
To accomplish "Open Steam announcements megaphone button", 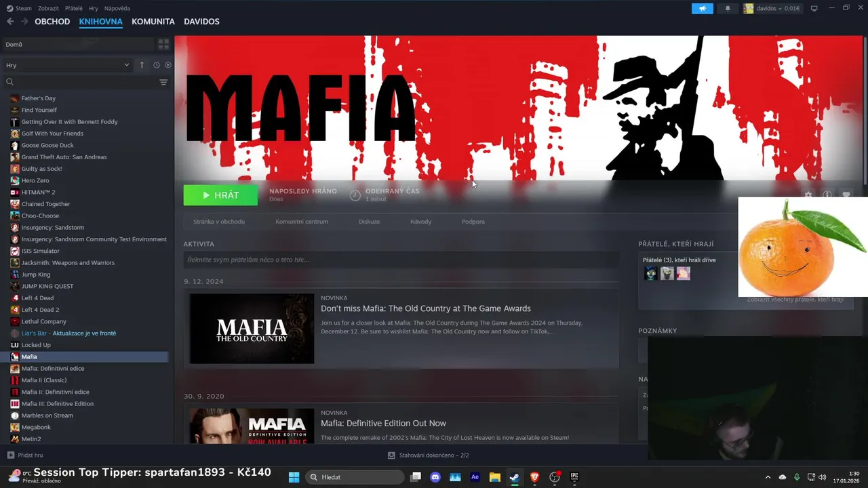I will click(x=703, y=8).
